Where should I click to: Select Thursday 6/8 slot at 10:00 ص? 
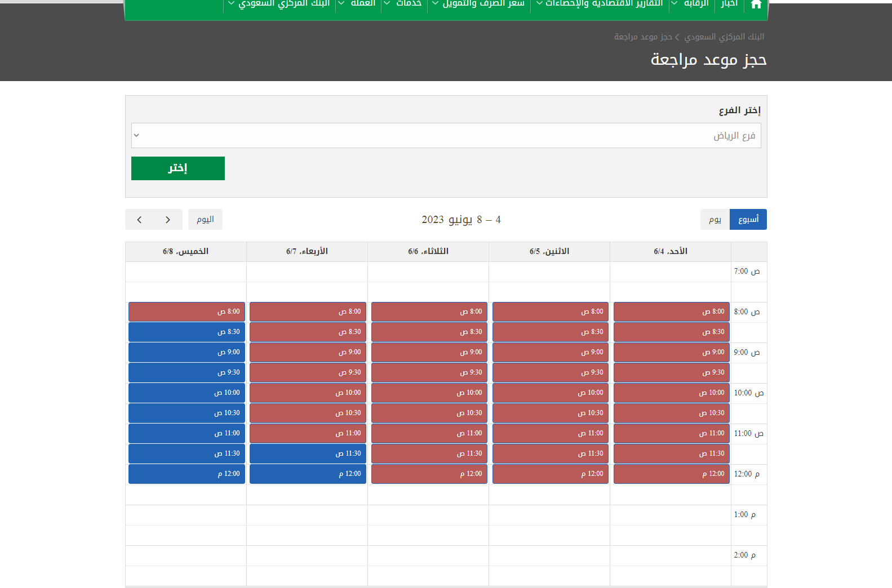[187, 393]
